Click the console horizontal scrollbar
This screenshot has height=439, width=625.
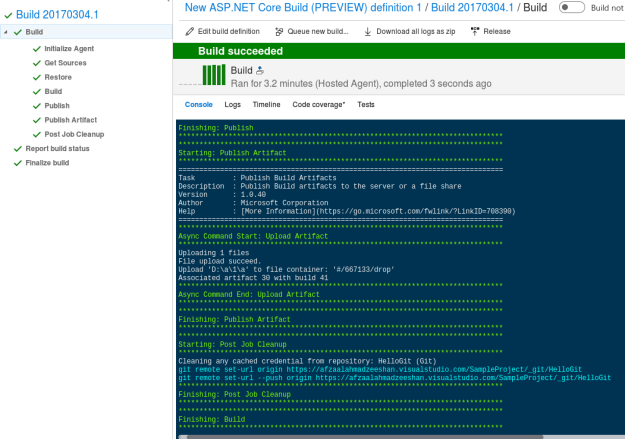(x=365, y=437)
